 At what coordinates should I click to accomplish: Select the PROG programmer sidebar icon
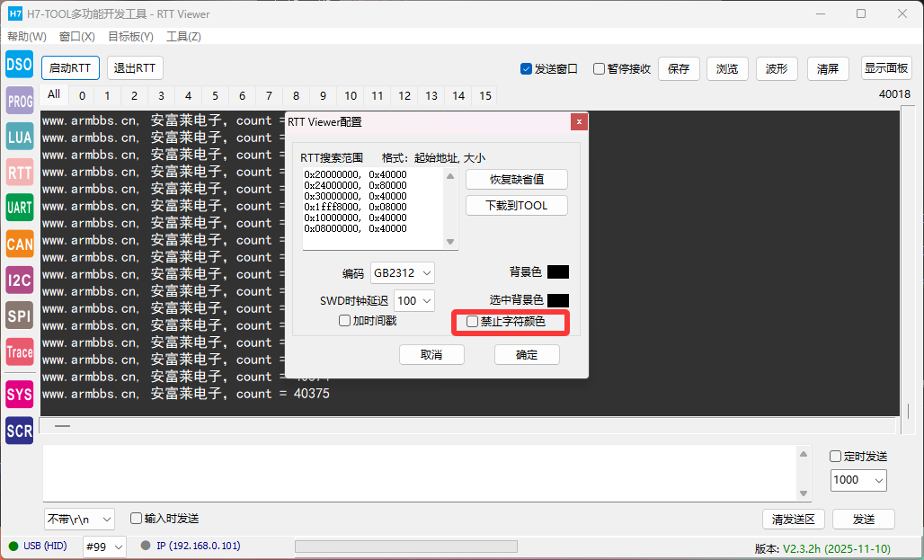point(19,101)
